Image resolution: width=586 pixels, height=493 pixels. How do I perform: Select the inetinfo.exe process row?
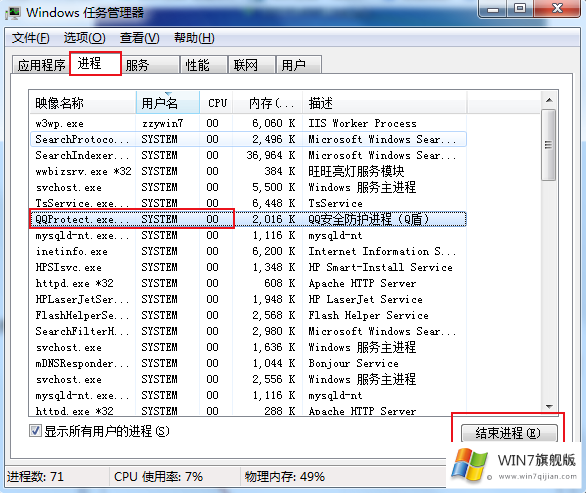pos(248,251)
